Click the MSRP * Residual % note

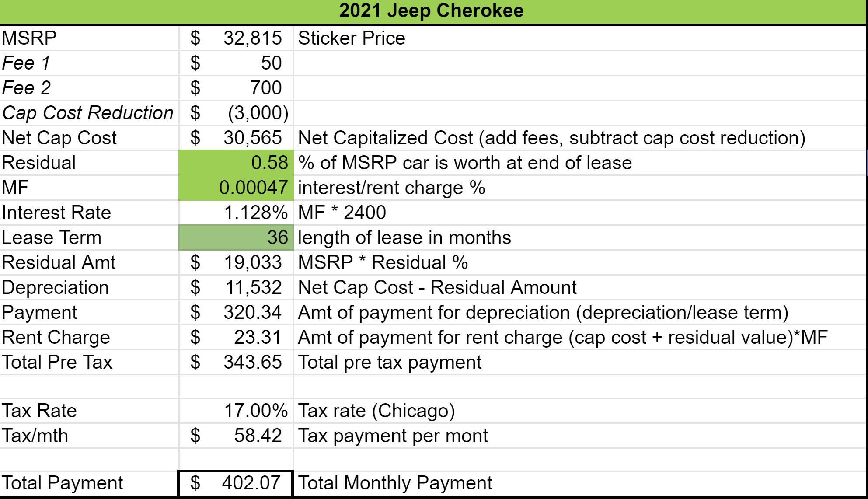579,262
